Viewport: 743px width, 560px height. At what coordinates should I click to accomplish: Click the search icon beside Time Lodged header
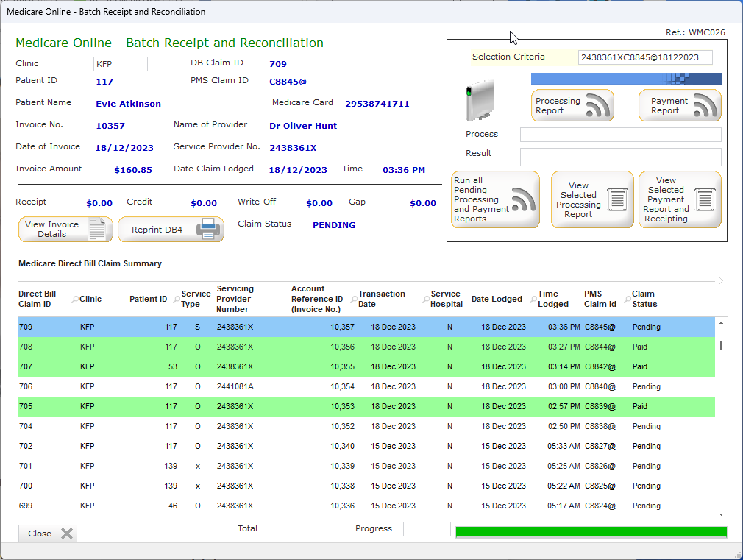tap(533, 300)
